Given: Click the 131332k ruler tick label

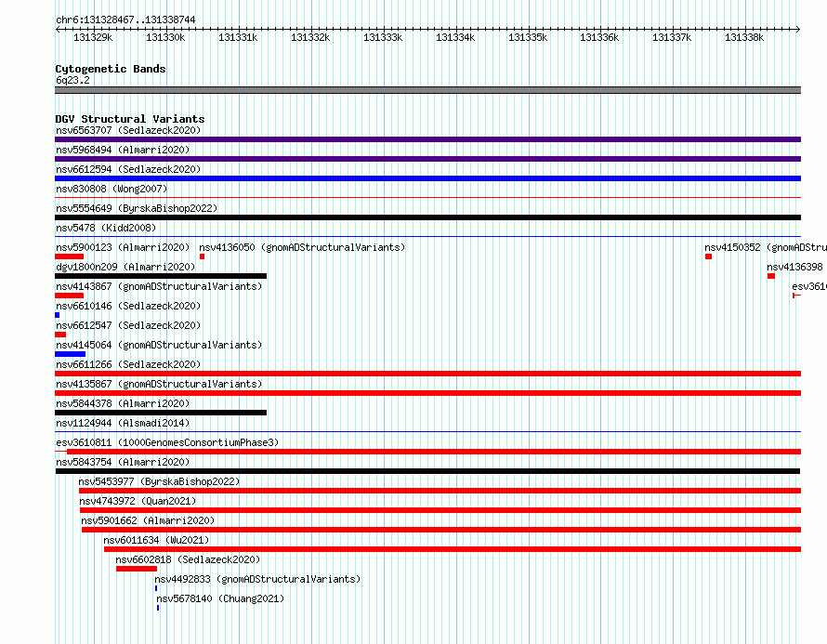Looking at the screenshot, I should pyautogui.click(x=310, y=37).
